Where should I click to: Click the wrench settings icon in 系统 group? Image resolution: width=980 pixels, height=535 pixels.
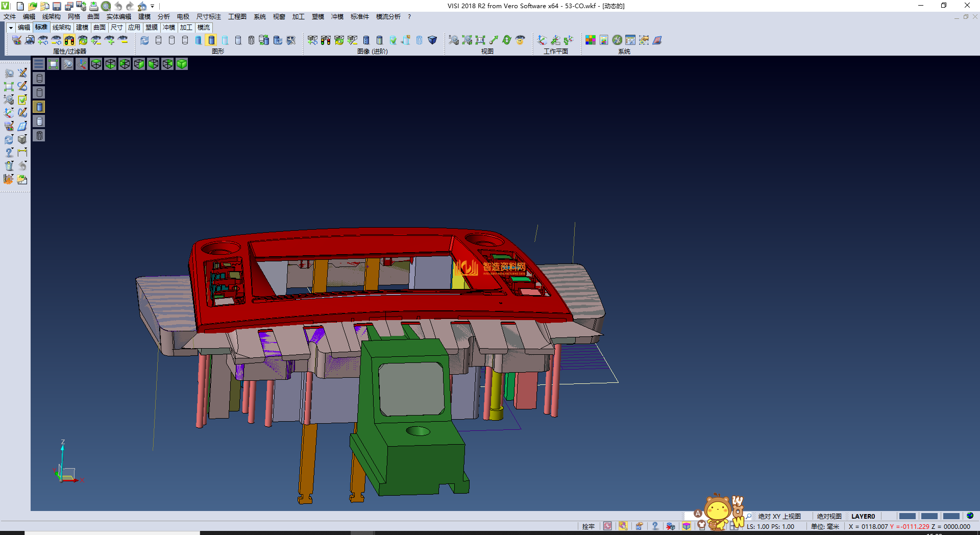pos(617,40)
